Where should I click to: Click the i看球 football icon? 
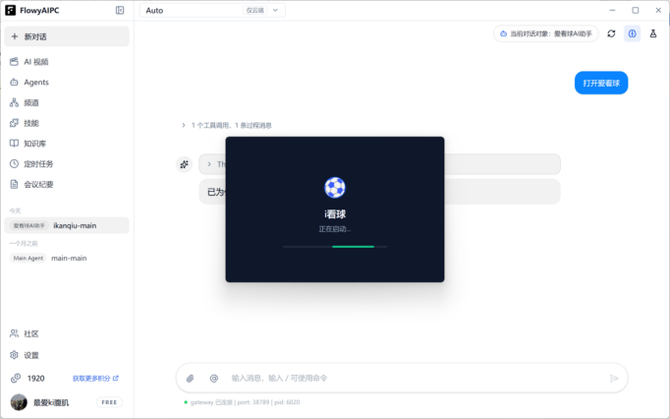click(335, 188)
